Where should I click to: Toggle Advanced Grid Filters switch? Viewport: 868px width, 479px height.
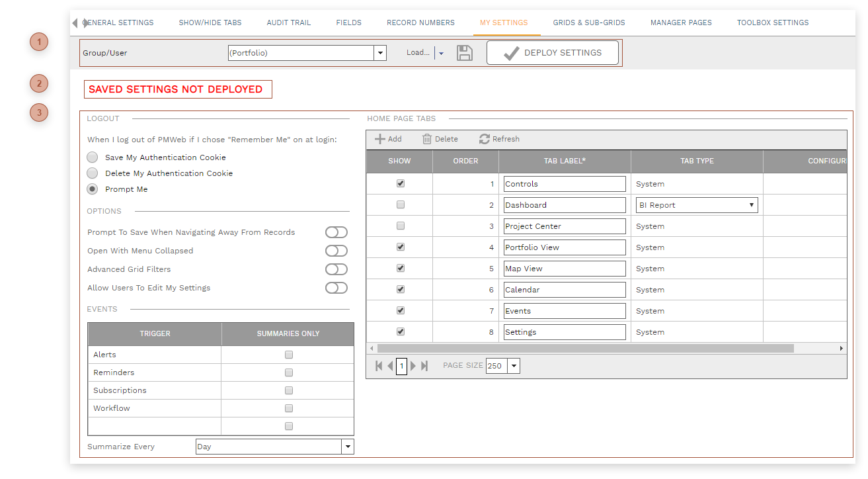(x=336, y=269)
